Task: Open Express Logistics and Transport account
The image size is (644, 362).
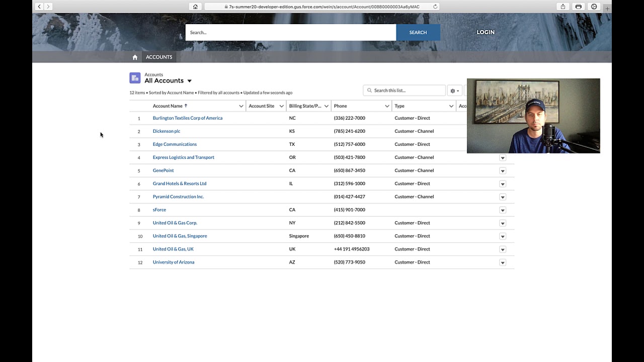Action: click(x=184, y=157)
